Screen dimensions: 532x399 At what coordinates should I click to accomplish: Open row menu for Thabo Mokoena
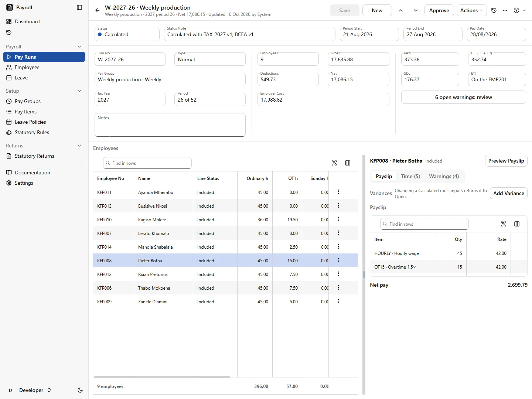pyautogui.click(x=338, y=287)
